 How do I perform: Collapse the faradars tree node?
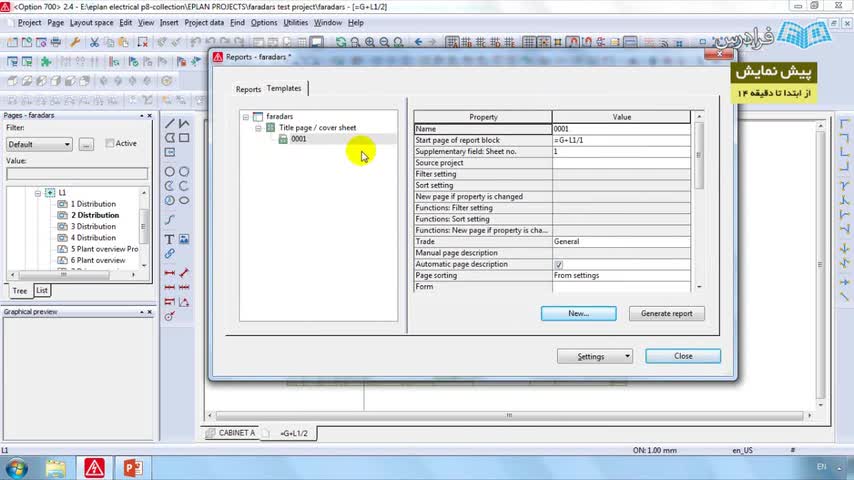tap(246, 117)
